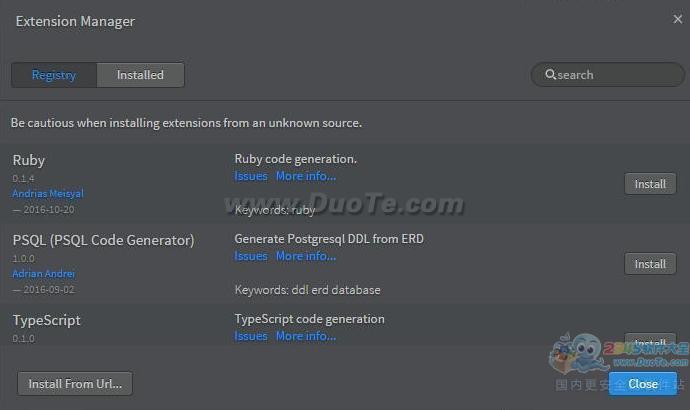Screen dimensions: 690x410
Task: Open Issues link for Ruby extension
Action: click(251, 176)
